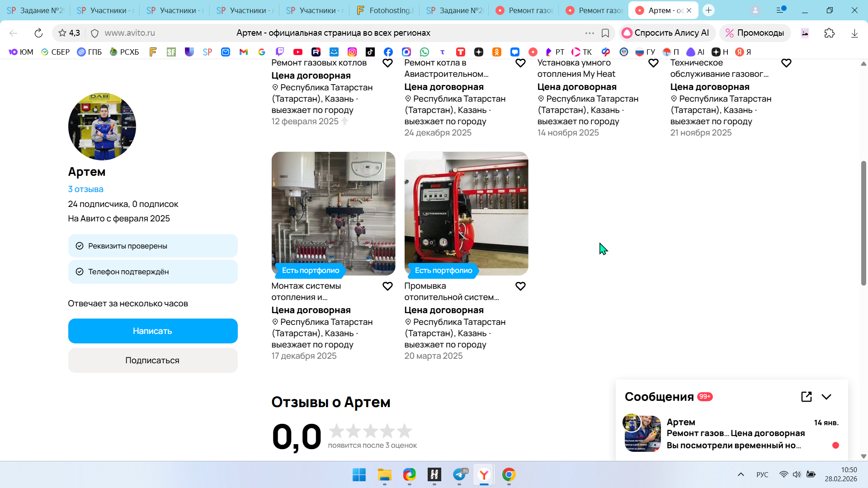Reload the page with refresh icon
868x488 pixels.
(38, 33)
